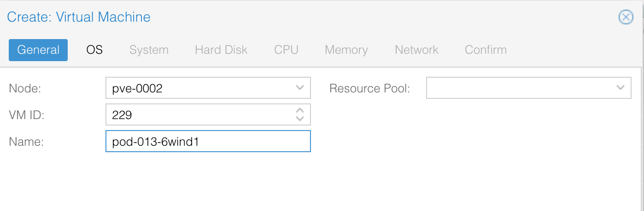Screen dimensions: 644x211
Task: Open the Network tab
Action: (416, 50)
